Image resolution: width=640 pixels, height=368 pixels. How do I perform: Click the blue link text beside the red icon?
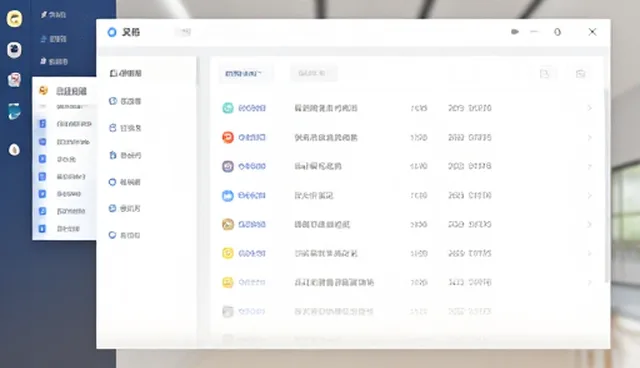click(x=252, y=137)
